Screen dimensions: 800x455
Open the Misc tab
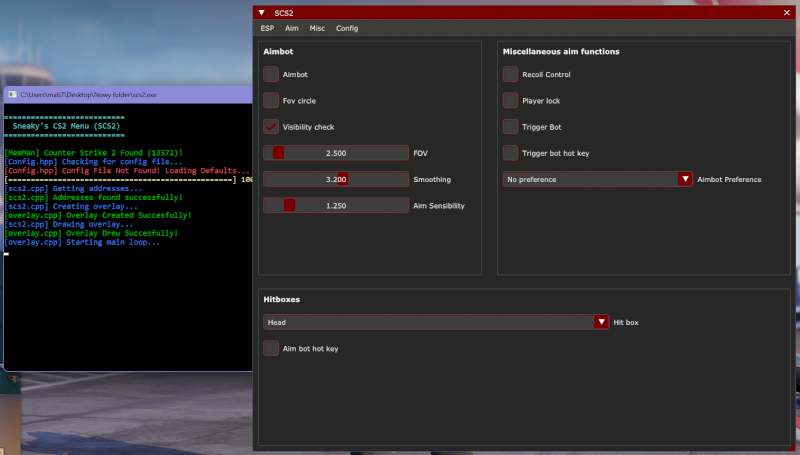click(x=317, y=29)
